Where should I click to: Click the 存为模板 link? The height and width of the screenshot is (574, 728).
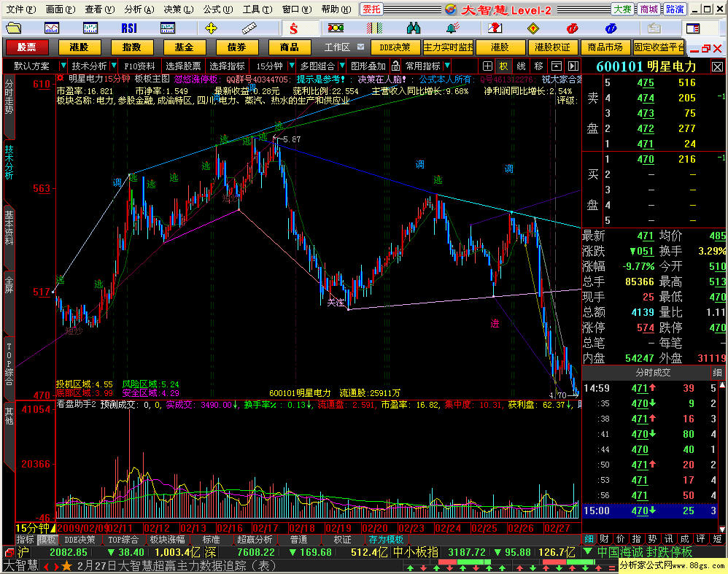(386, 540)
